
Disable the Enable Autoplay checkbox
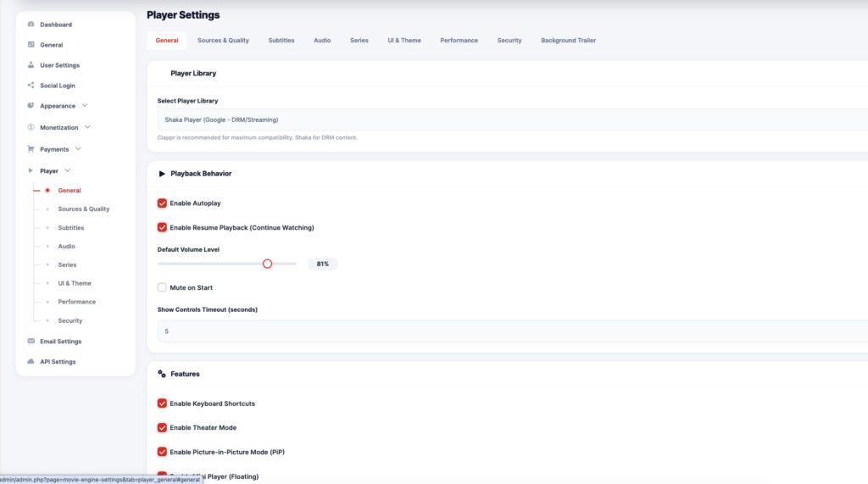click(162, 203)
